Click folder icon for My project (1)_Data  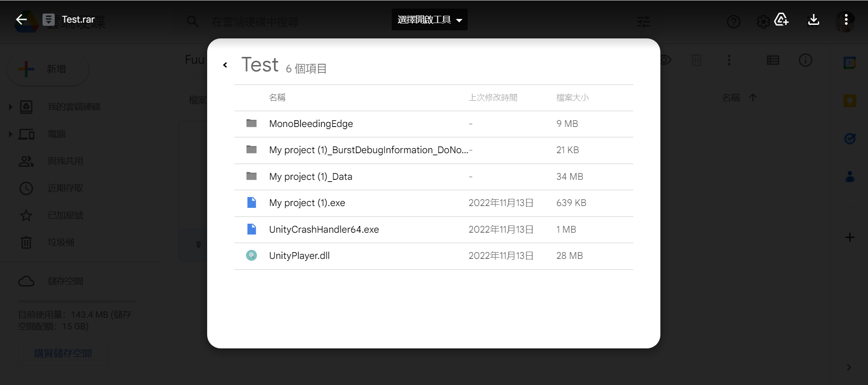(251, 176)
